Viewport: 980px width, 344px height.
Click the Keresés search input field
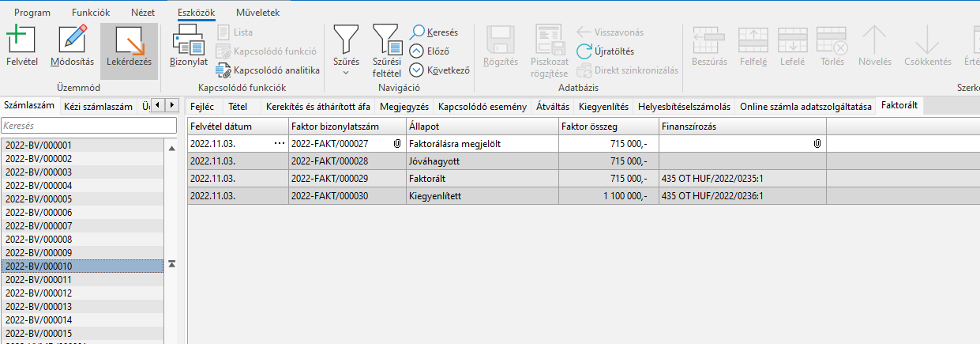pyautogui.click(x=88, y=127)
